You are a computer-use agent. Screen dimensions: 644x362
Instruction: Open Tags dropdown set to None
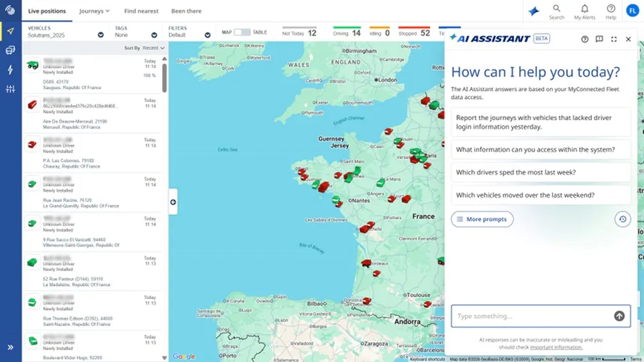click(x=136, y=32)
